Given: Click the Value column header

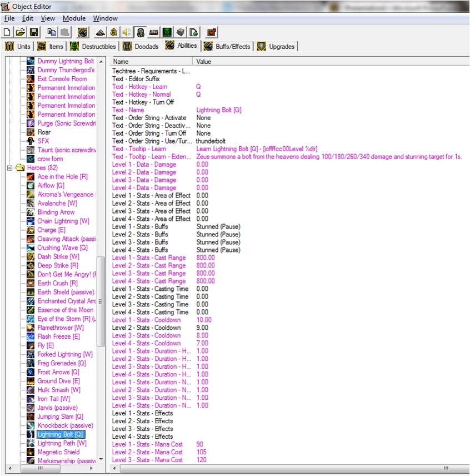Looking at the screenshot, I should (331, 61).
